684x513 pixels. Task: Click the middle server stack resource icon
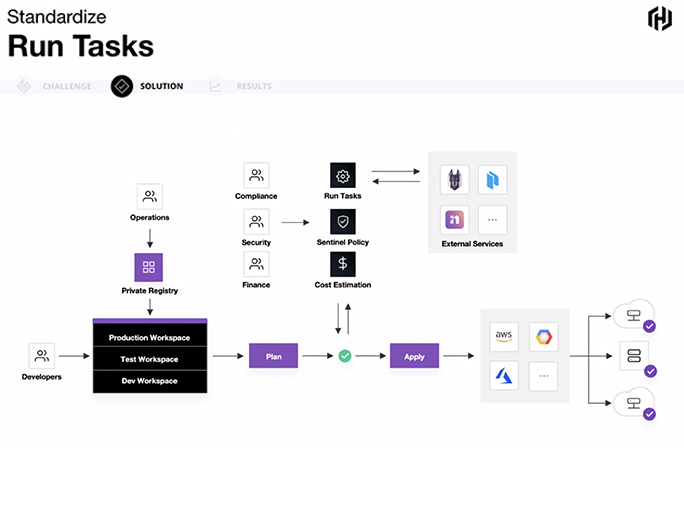[634, 356]
